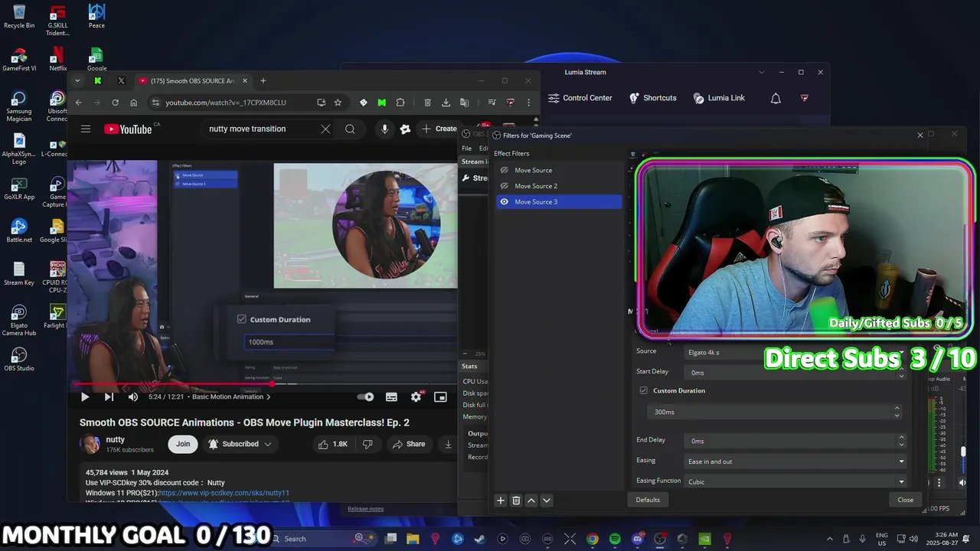Open the OBS File menu

(x=466, y=148)
